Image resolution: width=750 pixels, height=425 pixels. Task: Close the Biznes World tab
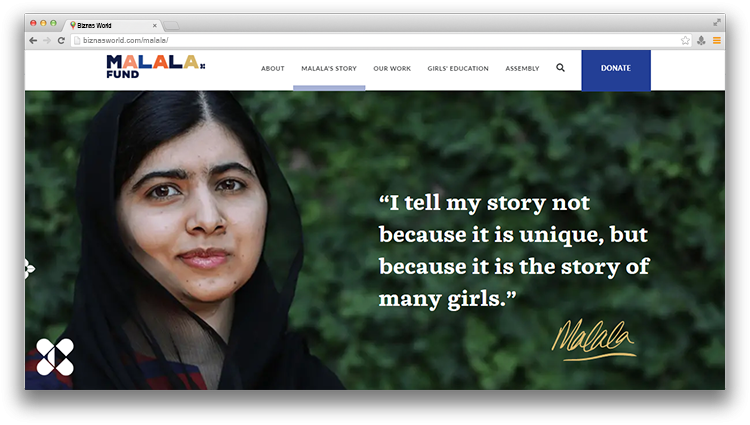(x=154, y=25)
